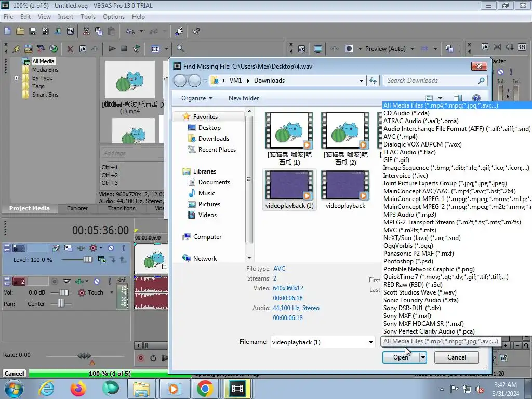
Task: Expand the By Type tree node
Action: [x=16, y=78]
